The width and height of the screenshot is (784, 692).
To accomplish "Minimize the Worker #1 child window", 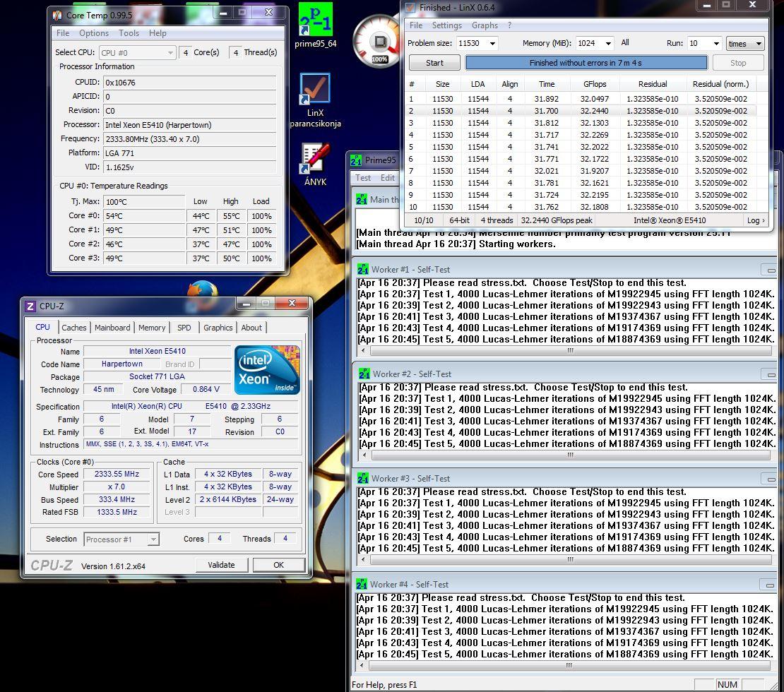I will (771, 270).
